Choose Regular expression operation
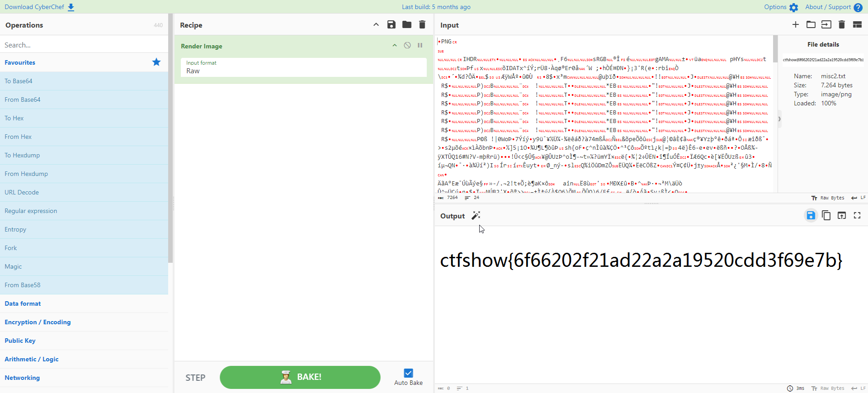This screenshot has width=868, height=393. click(x=84, y=211)
